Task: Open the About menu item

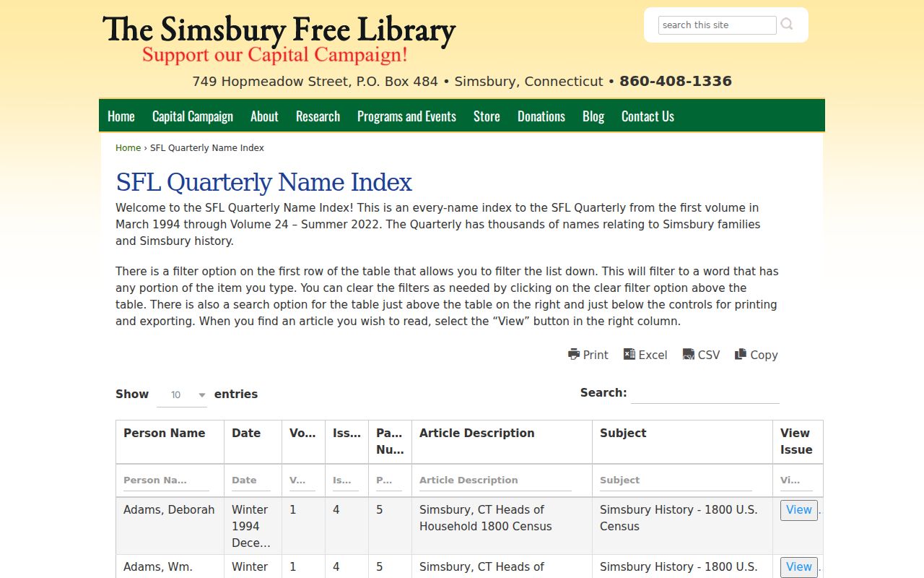Action: 264,116
